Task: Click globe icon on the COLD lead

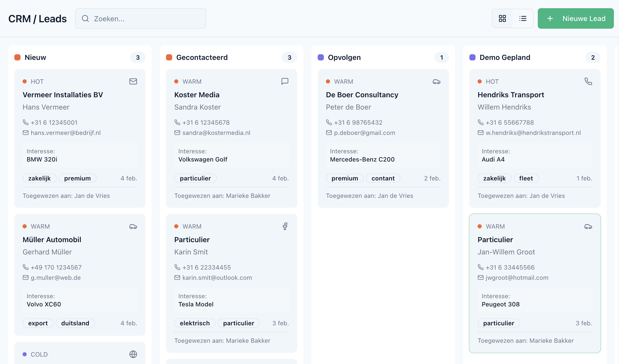Action: click(x=133, y=354)
